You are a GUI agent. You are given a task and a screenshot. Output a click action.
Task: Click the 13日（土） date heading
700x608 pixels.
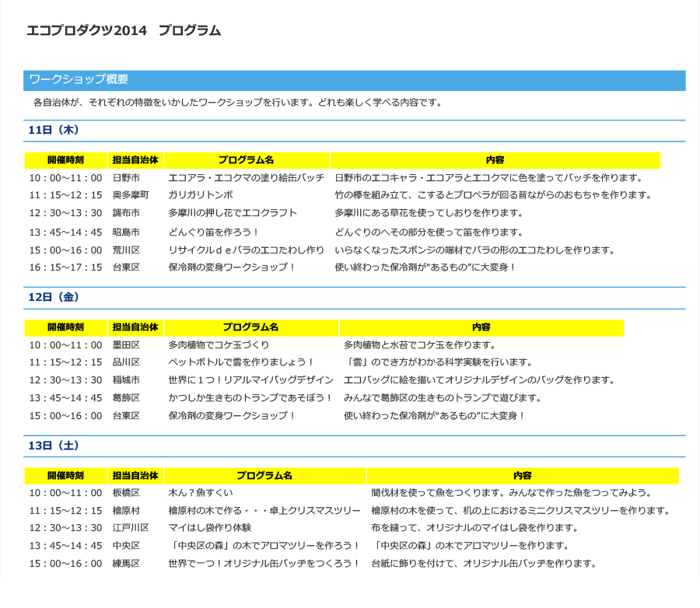coord(54,446)
